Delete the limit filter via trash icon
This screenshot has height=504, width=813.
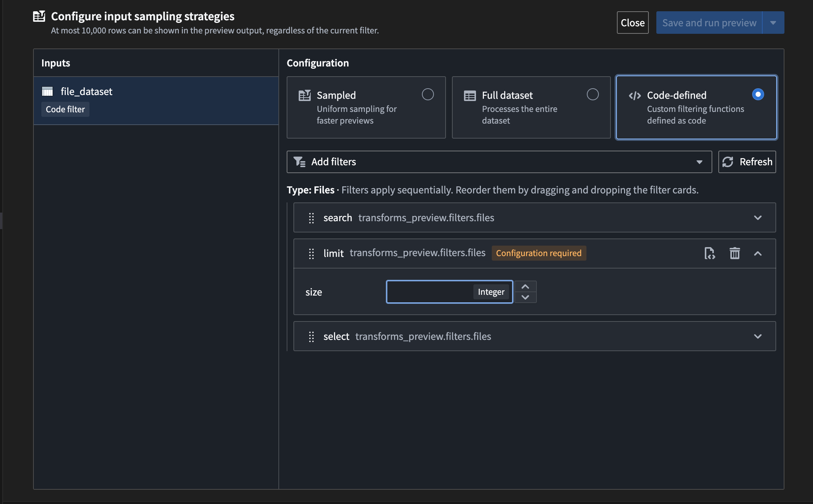point(734,253)
